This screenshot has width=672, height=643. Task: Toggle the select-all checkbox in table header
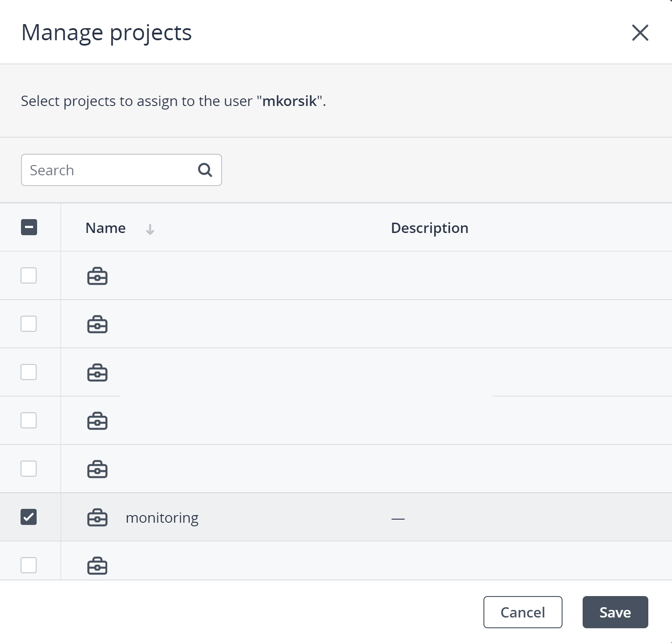[29, 227]
